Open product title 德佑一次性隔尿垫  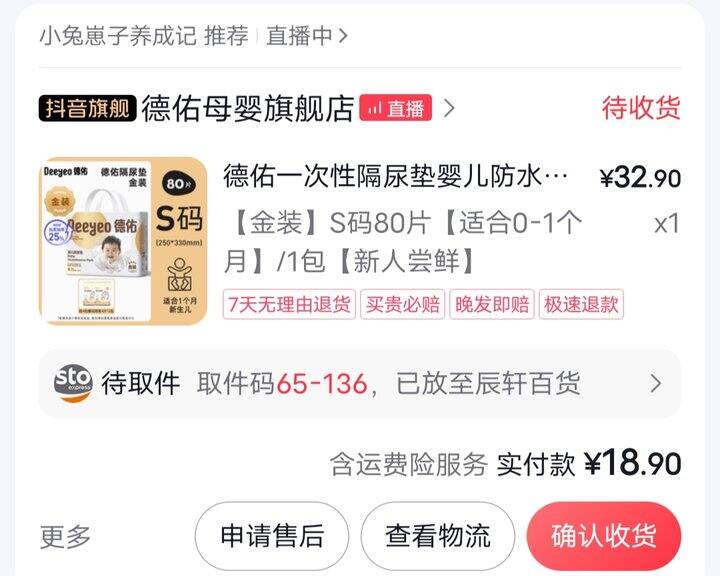click(396, 176)
